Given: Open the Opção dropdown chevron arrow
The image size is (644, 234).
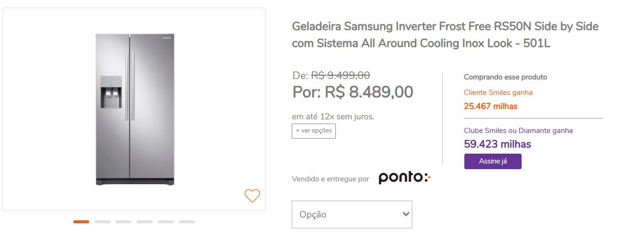Looking at the screenshot, I should [x=406, y=214].
